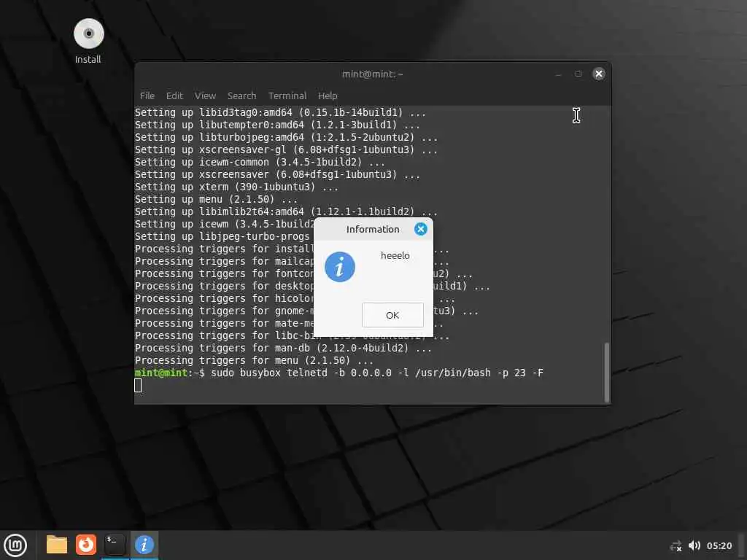The width and height of the screenshot is (747, 560).
Task: Click the 'Setting up icewm-common' line
Action: pos(260,162)
